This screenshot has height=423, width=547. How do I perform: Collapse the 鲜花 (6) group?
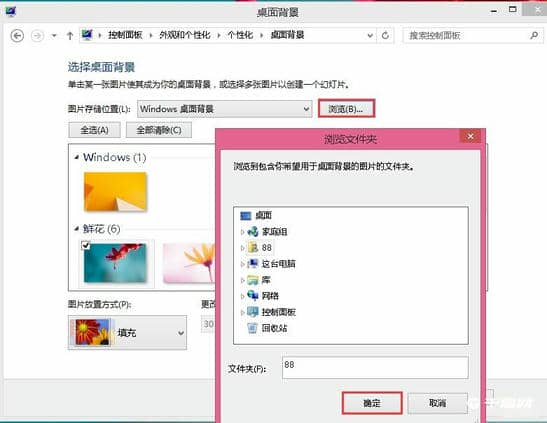pyautogui.click(x=76, y=229)
